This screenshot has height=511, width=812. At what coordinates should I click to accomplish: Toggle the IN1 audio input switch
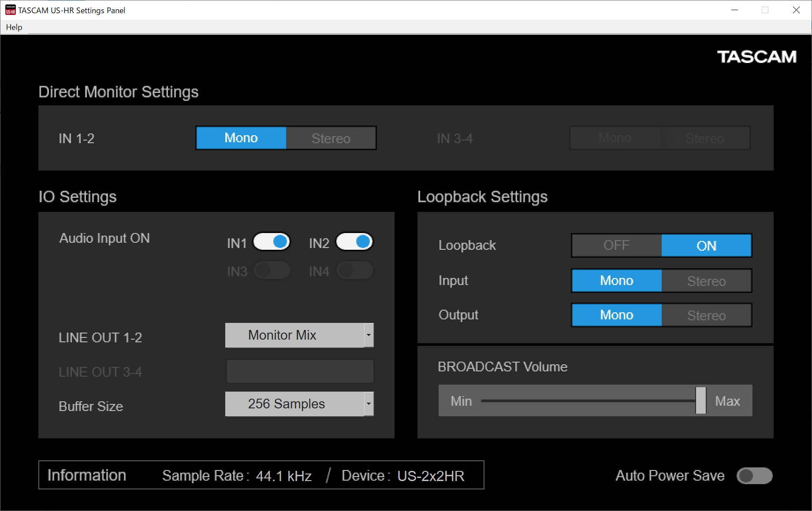(272, 242)
